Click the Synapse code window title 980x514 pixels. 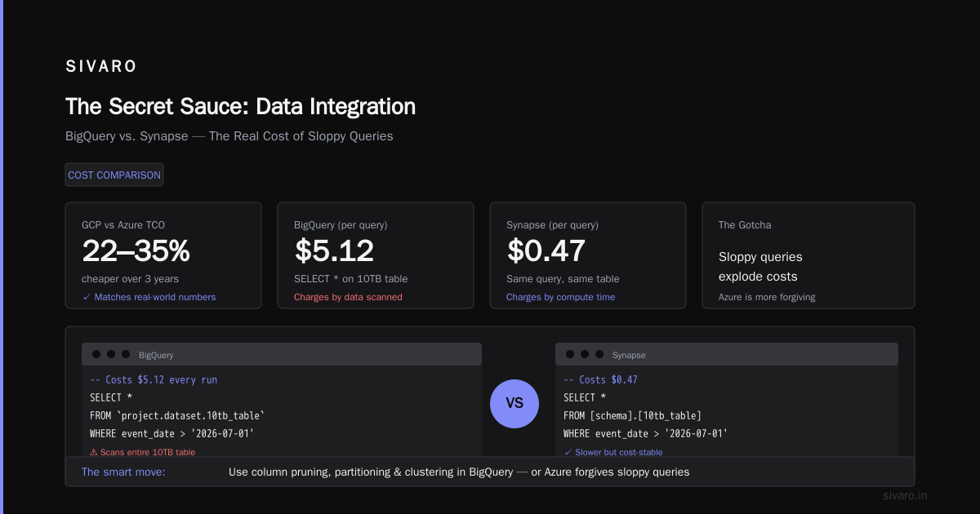point(629,355)
